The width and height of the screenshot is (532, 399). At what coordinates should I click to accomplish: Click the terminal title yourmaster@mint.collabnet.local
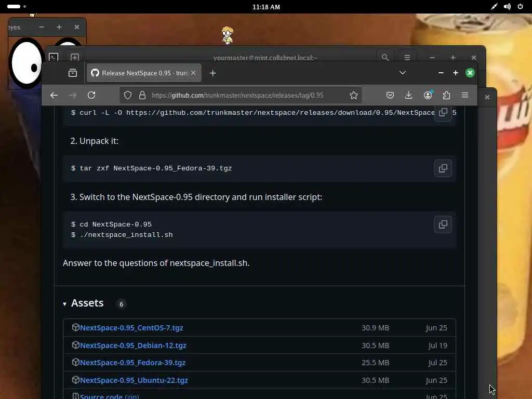tap(265, 58)
